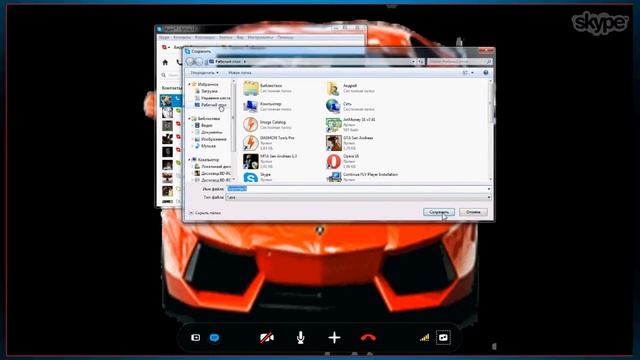640x360 pixels.
Task: Select the ArtMoney SE shortcut
Action: (x=351, y=124)
